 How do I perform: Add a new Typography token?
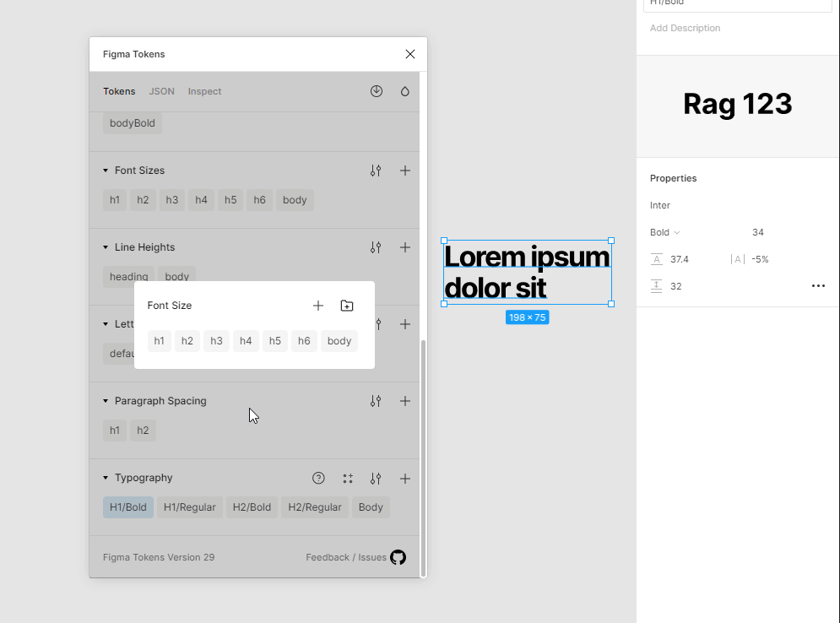click(405, 479)
